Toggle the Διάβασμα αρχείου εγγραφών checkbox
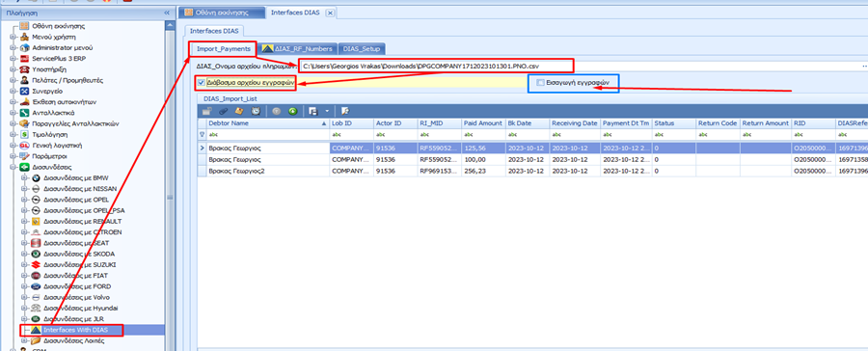Screen dimensions: 868x351 pos(202,83)
